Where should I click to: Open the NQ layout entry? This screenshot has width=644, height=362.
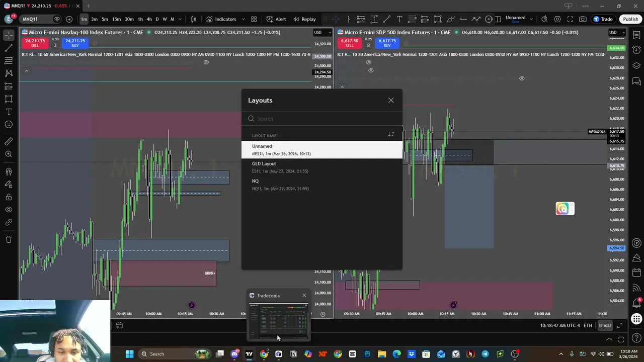(x=322, y=185)
